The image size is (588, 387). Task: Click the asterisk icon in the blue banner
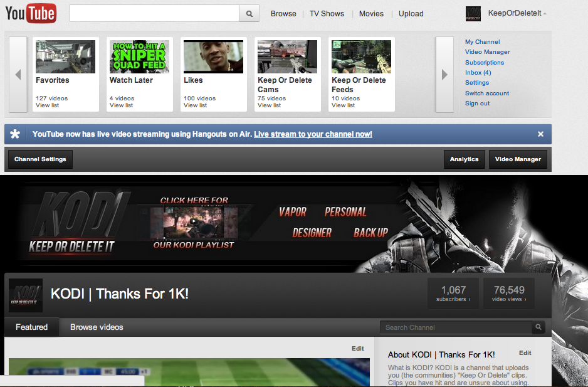(x=15, y=134)
